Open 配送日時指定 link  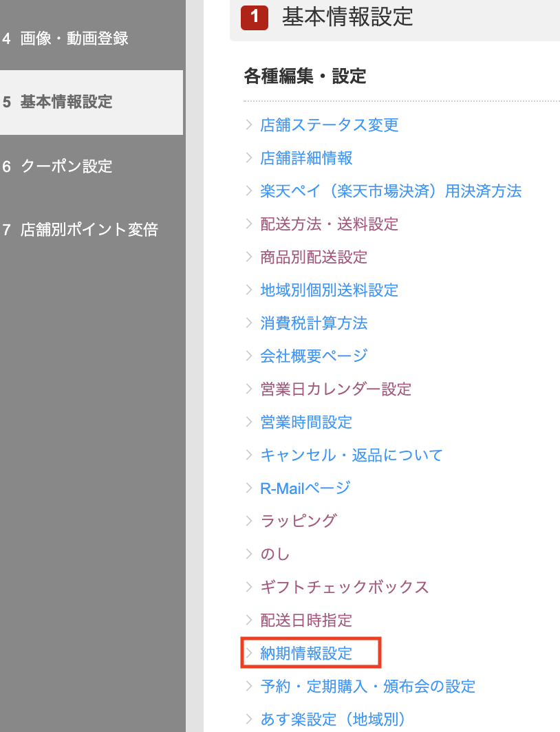[x=306, y=621]
